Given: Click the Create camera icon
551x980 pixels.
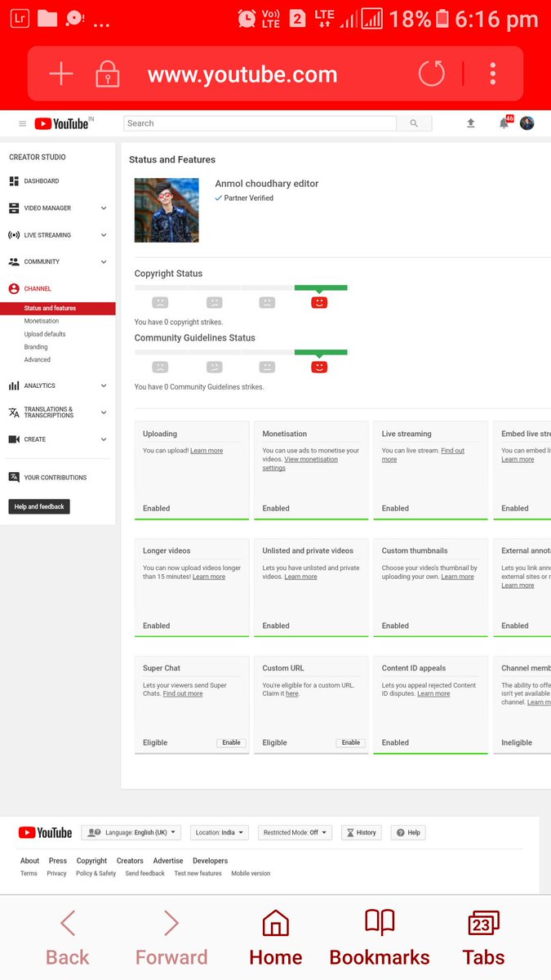Looking at the screenshot, I should (x=14, y=439).
